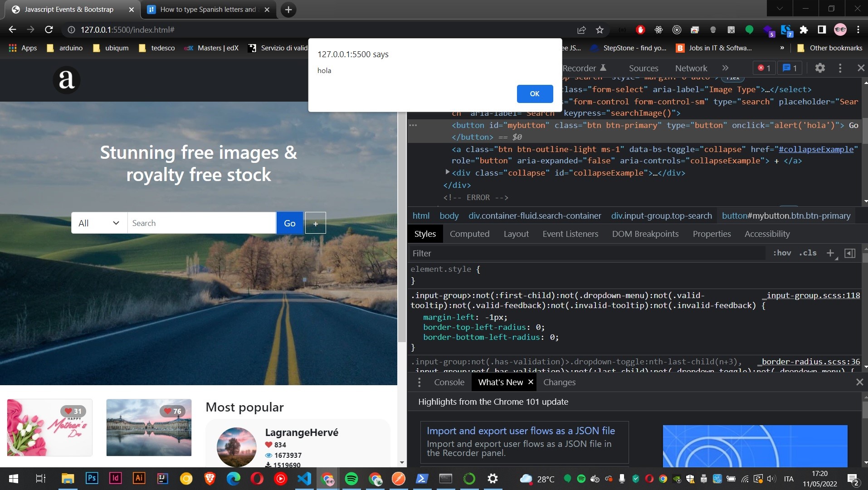The image size is (868, 490).
Task: Expand the plus collapse button next to Go
Action: click(x=315, y=223)
